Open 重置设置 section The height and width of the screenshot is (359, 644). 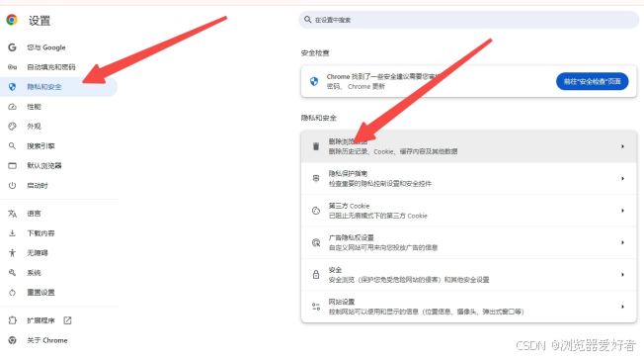[x=58, y=293]
